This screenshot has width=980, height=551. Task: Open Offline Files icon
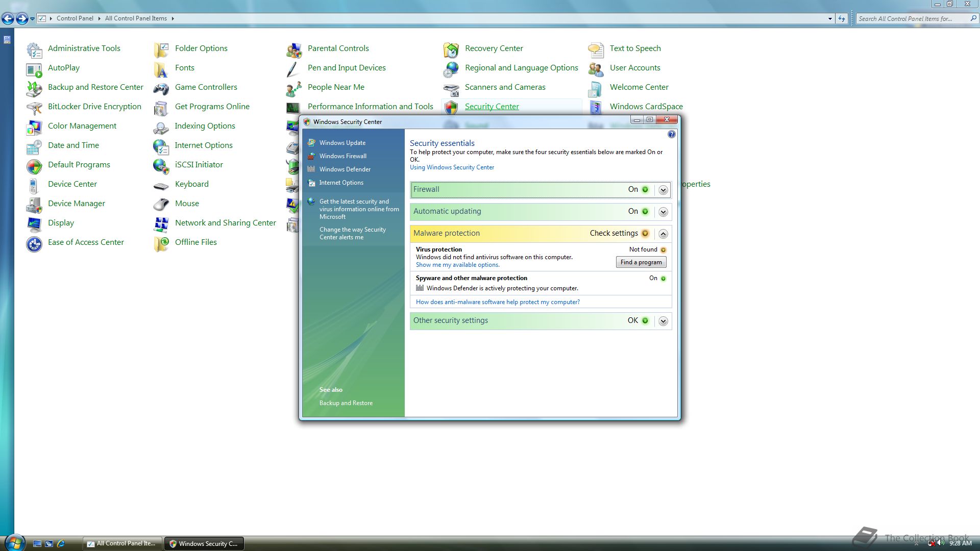(161, 243)
